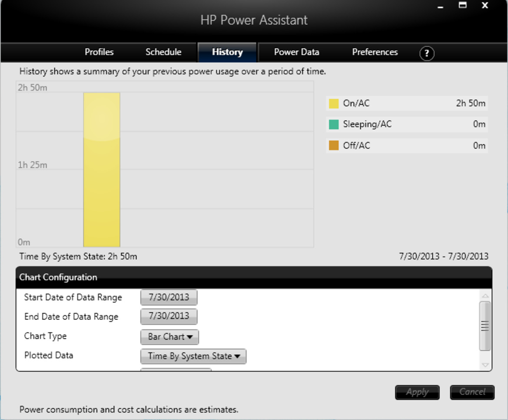The height and width of the screenshot is (420, 508).
Task: Click the yellow On/AC bar in chart
Action: click(x=102, y=170)
